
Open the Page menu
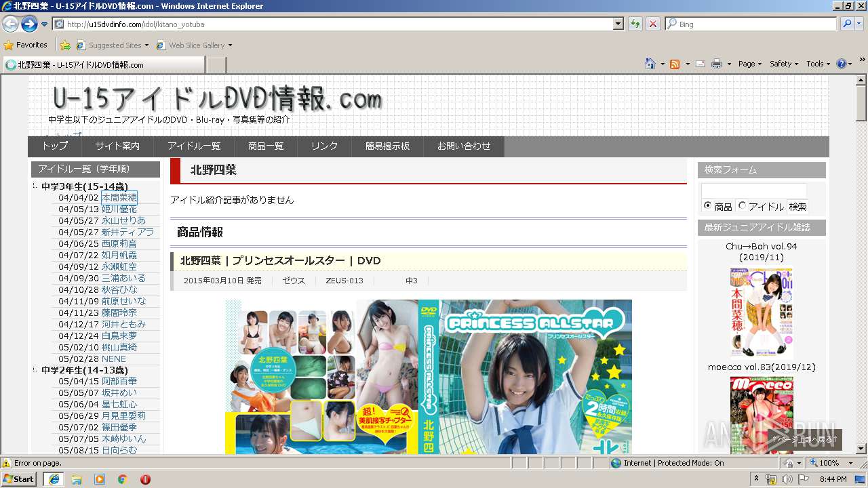[750, 64]
